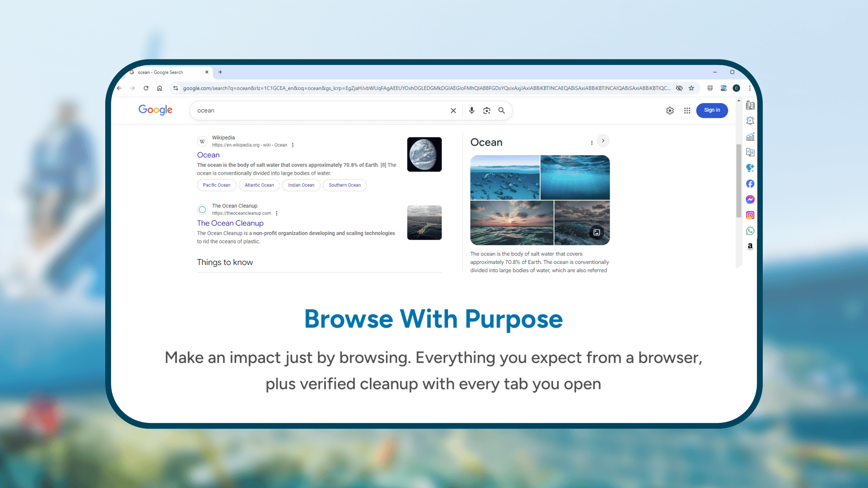Open the underwater blue light image

575,177
